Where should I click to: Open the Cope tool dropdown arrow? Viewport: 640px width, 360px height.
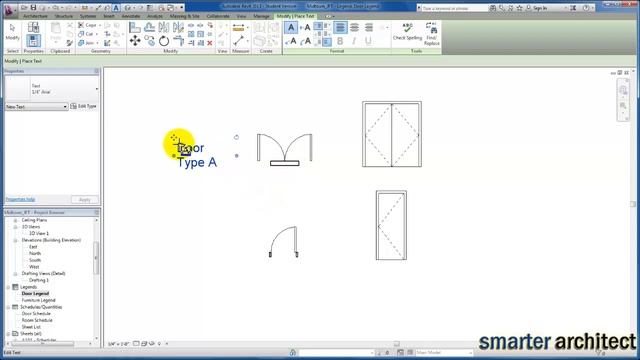click(x=100, y=25)
